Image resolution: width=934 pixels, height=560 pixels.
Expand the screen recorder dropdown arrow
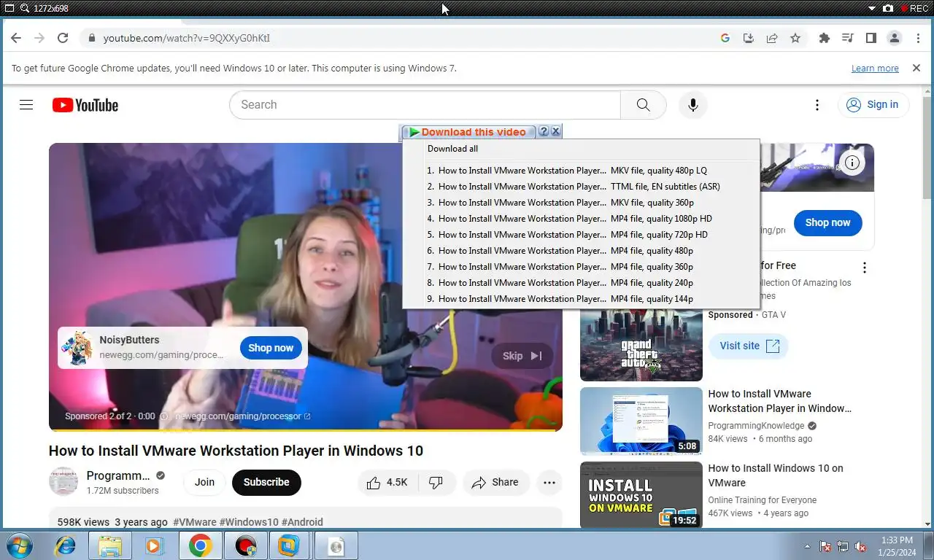pos(872,8)
